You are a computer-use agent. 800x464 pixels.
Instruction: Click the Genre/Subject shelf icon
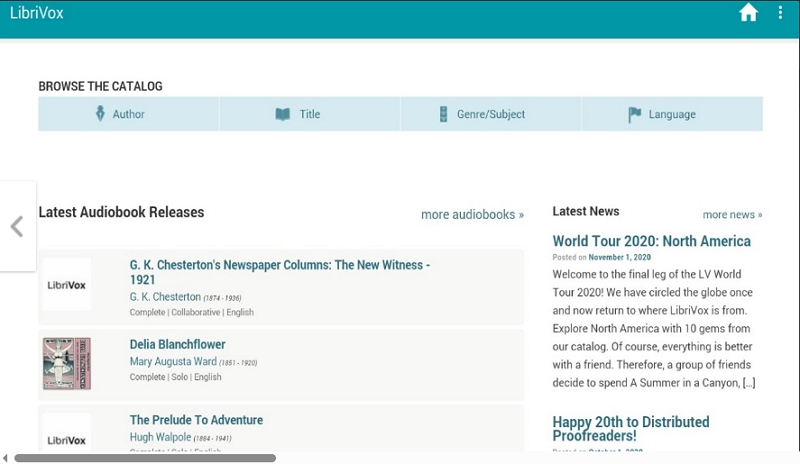443,114
